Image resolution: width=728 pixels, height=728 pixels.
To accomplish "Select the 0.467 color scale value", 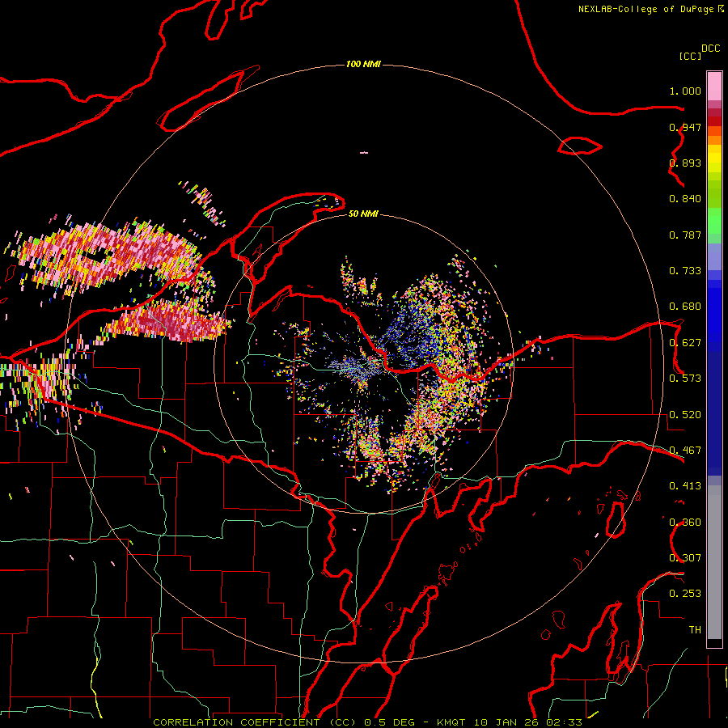I will pyautogui.click(x=685, y=451).
